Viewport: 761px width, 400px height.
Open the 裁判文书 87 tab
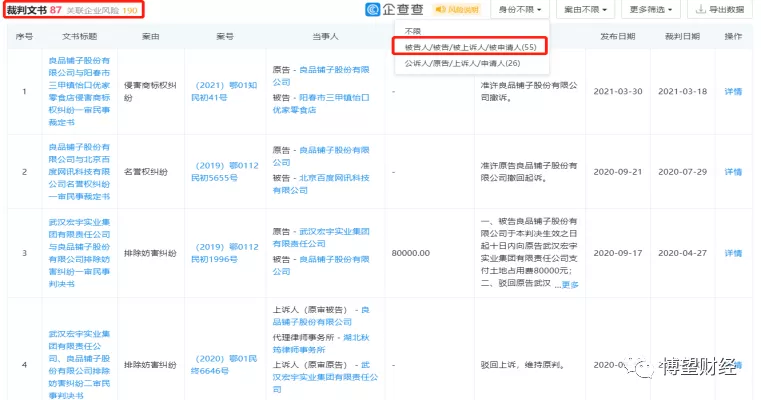pyautogui.click(x=34, y=10)
